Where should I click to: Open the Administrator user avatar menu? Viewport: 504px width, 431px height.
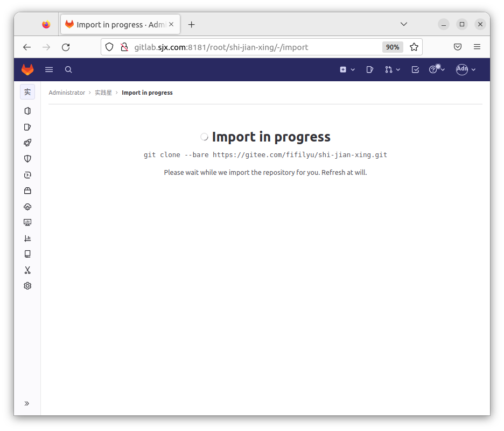click(466, 69)
